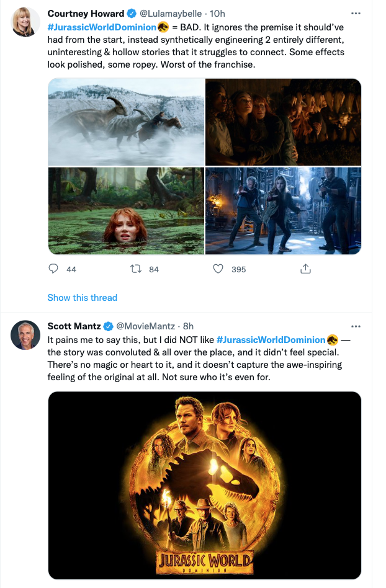The width and height of the screenshot is (386, 588).
Task: Reply to Courtney Howard's tweet
Action: click(54, 269)
